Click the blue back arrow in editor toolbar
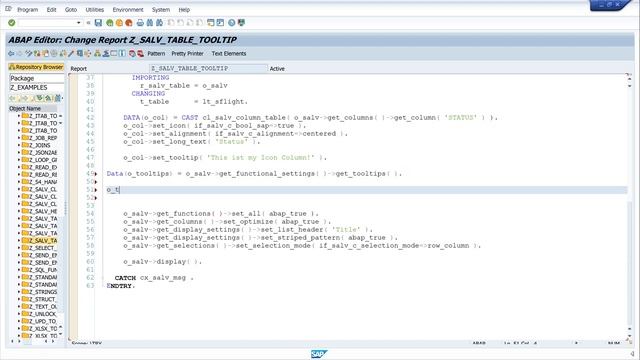The height and width of the screenshot is (360, 640). [x=11, y=53]
